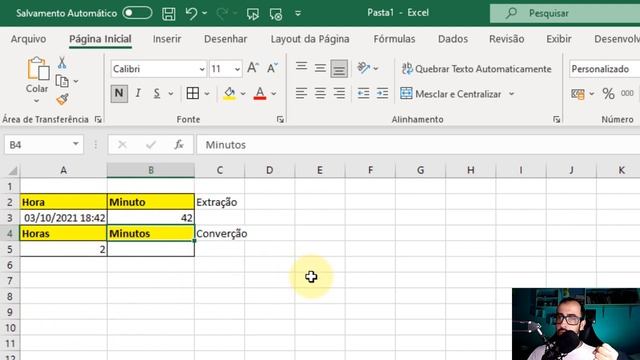Click the Decrease Font Size icon
This screenshot has height=360, width=640.
click(x=272, y=68)
